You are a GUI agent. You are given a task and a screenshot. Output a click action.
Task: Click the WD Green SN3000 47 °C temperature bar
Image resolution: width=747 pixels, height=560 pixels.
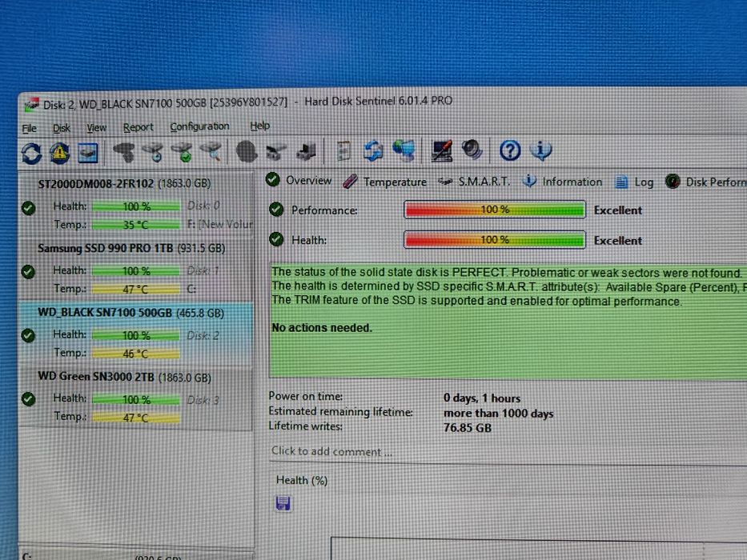[x=136, y=418]
